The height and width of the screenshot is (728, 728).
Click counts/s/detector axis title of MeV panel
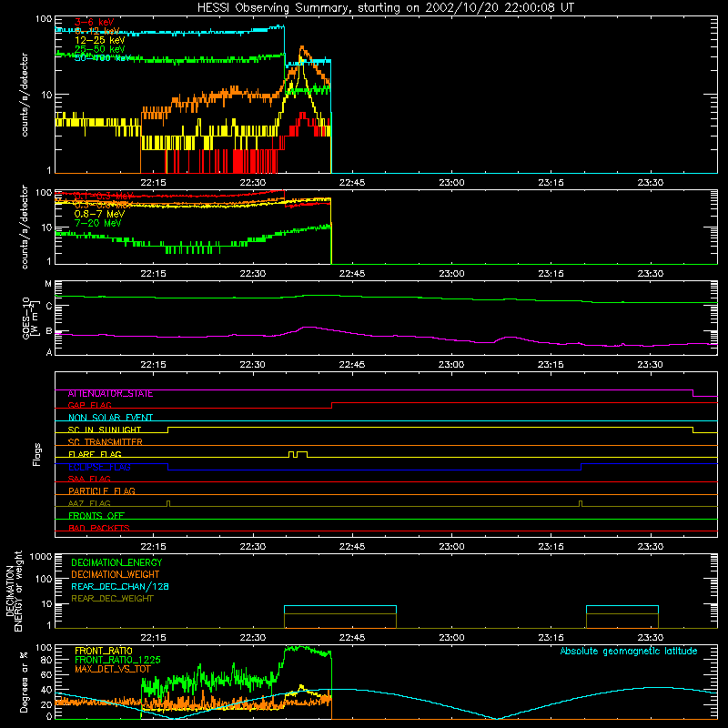(25, 227)
